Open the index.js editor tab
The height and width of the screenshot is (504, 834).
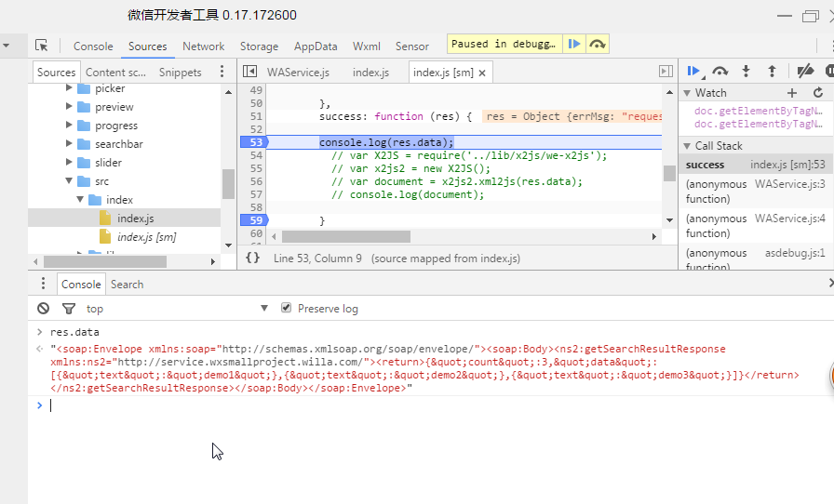370,73
